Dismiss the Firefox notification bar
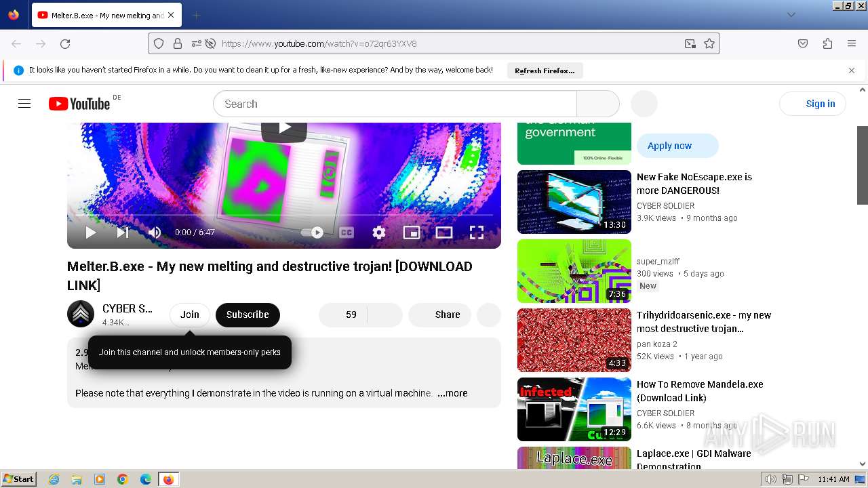The image size is (868, 488). point(852,70)
